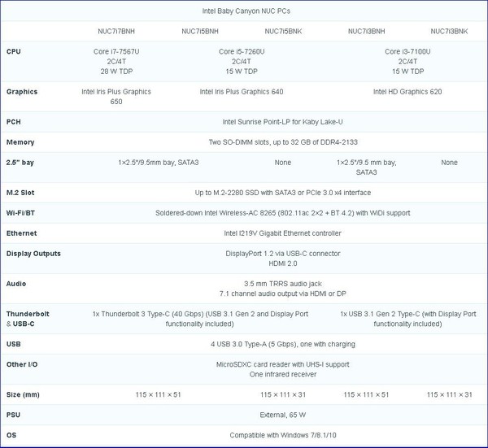The height and width of the screenshot is (448, 488).
Task: Click the 'Core i5-7260U' cell text
Action: tap(242, 52)
